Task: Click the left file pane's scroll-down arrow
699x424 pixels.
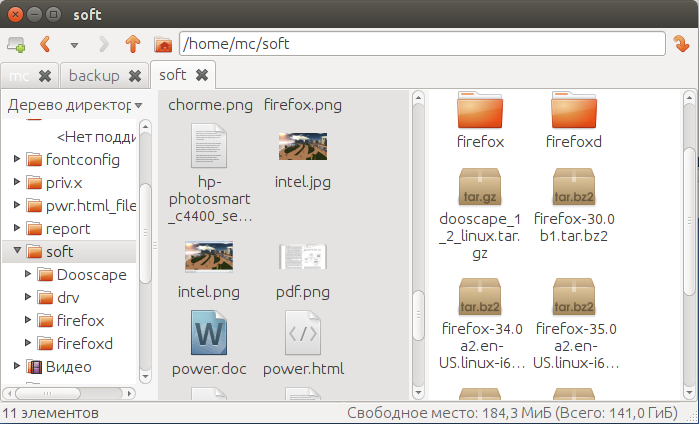Action: point(418,393)
